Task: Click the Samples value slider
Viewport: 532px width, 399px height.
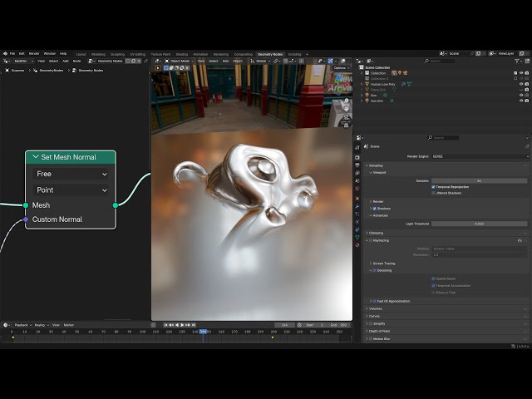Action: tap(479, 181)
